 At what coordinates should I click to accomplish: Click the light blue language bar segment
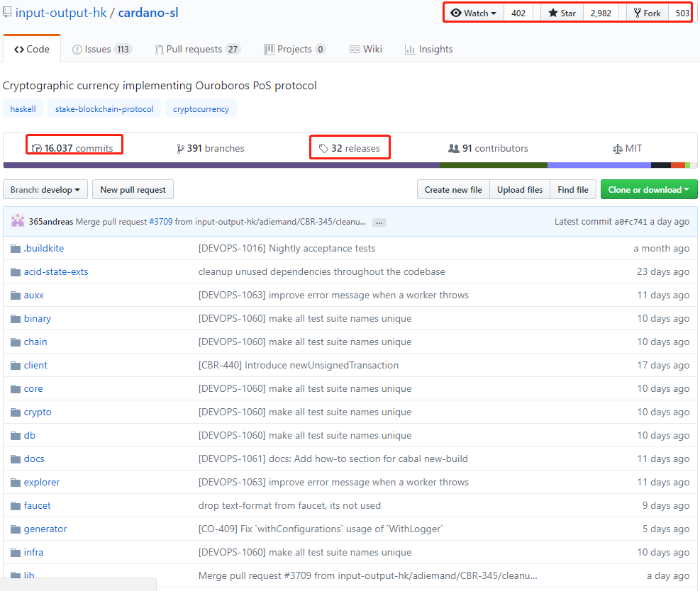point(599,165)
